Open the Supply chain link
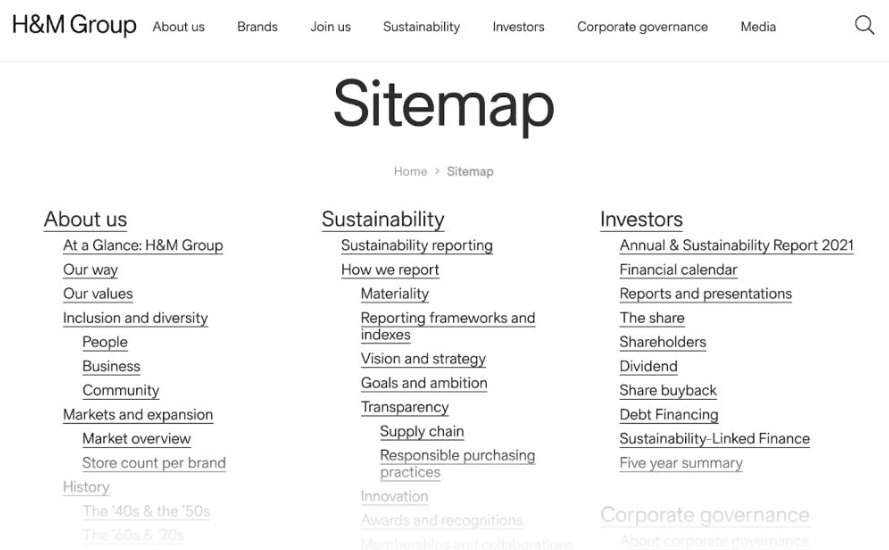The height and width of the screenshot is (550, 889). 421,432
